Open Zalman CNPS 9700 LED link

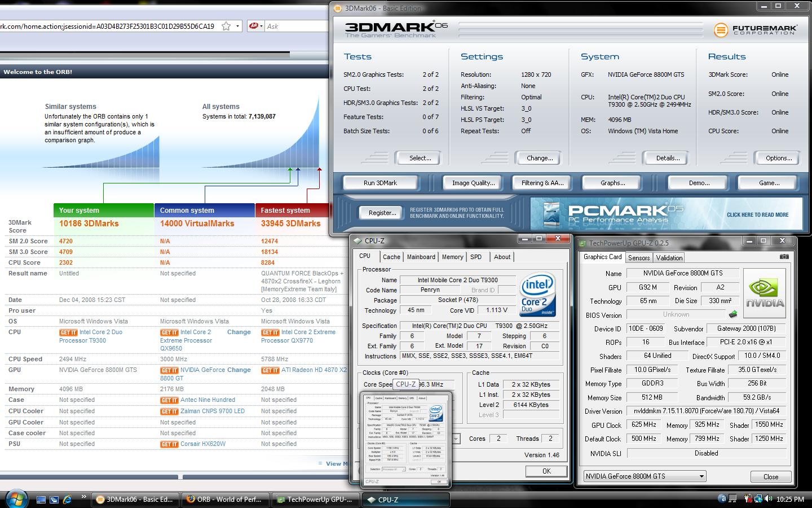point(213,411)
